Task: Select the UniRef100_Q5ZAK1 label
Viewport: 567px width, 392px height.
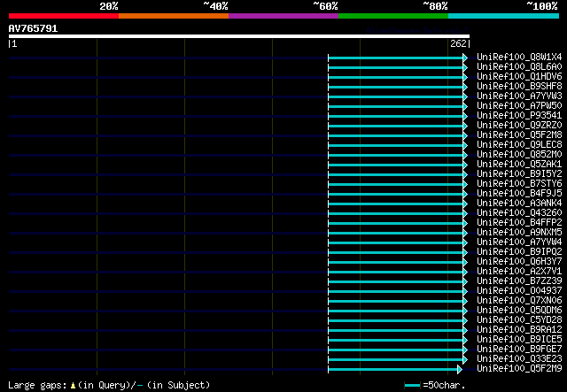Action: coord(519,165)
